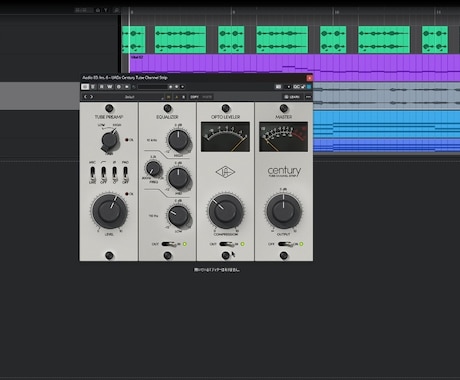Click the Equalizer MID gain knob
Viewport: 460px width, 380px height.
(179, 178)
